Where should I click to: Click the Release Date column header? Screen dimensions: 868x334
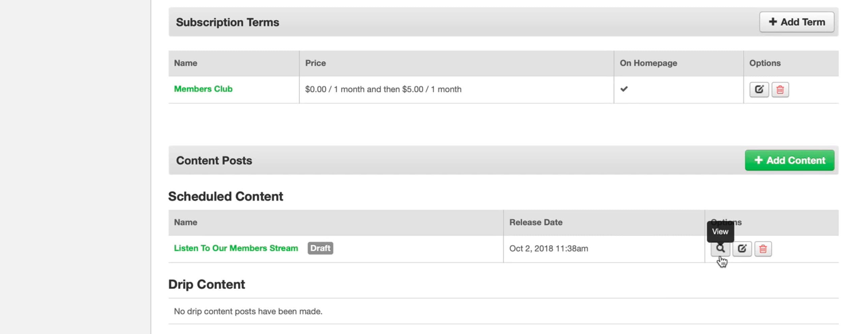[536, 222]
